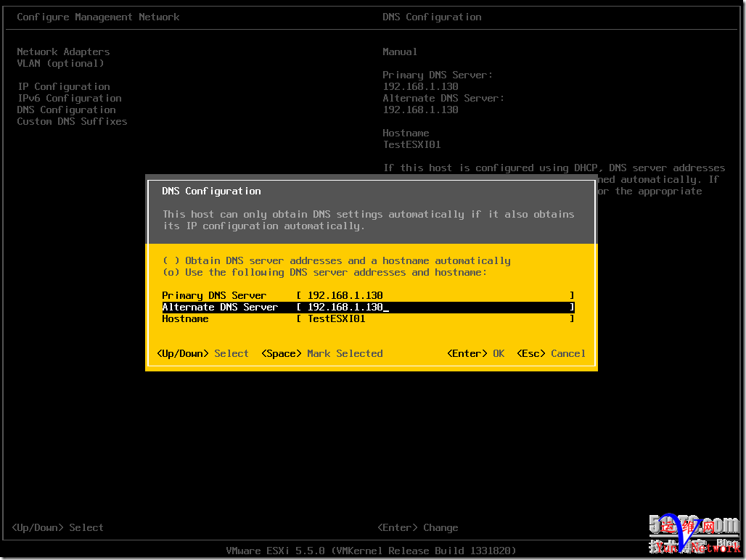This screenshot has height=560, width=746.
Task: Focus the Primary DNS Server input field
Action: click(x=435, y=295)
